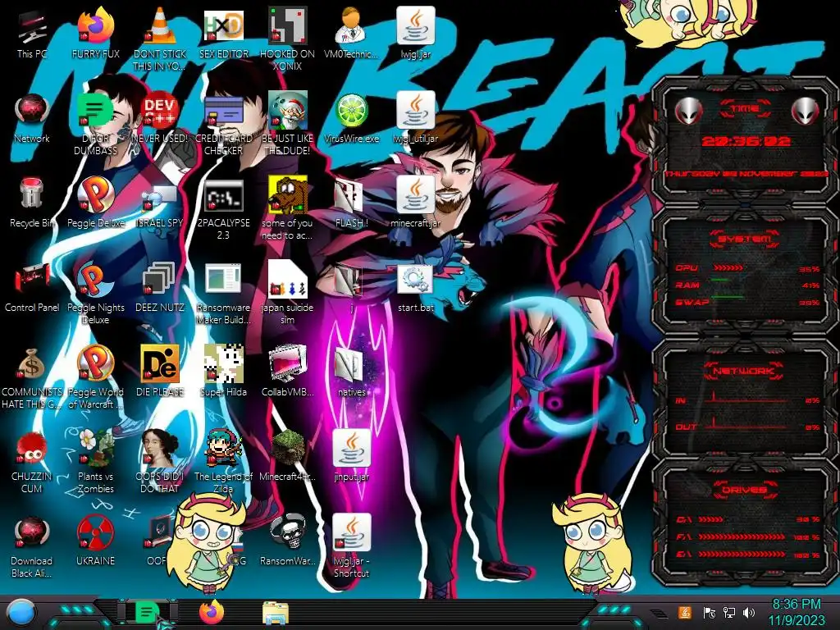Launch Peggle Nights Deluxe

(x=95, y=280)
